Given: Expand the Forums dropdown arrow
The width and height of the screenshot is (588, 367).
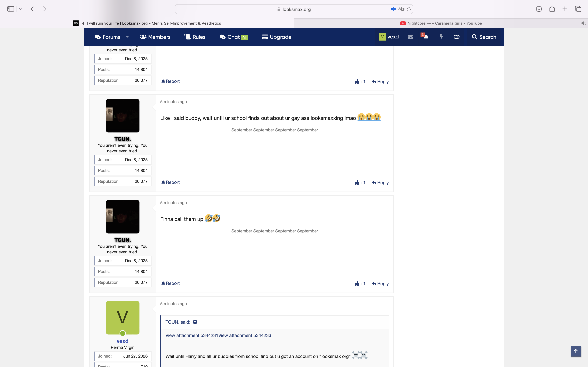Looking at the screenshot, I should tap(127, 37).
